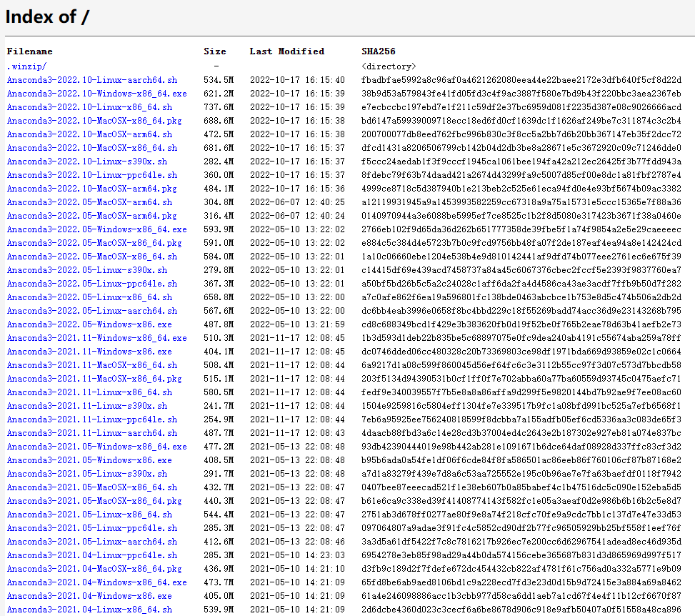Image resolution: width=695 pixels, height=616 pixels.
Task: Click the 2022-06-07 12:40:25 timestamp
Action: tap(297, 202)
